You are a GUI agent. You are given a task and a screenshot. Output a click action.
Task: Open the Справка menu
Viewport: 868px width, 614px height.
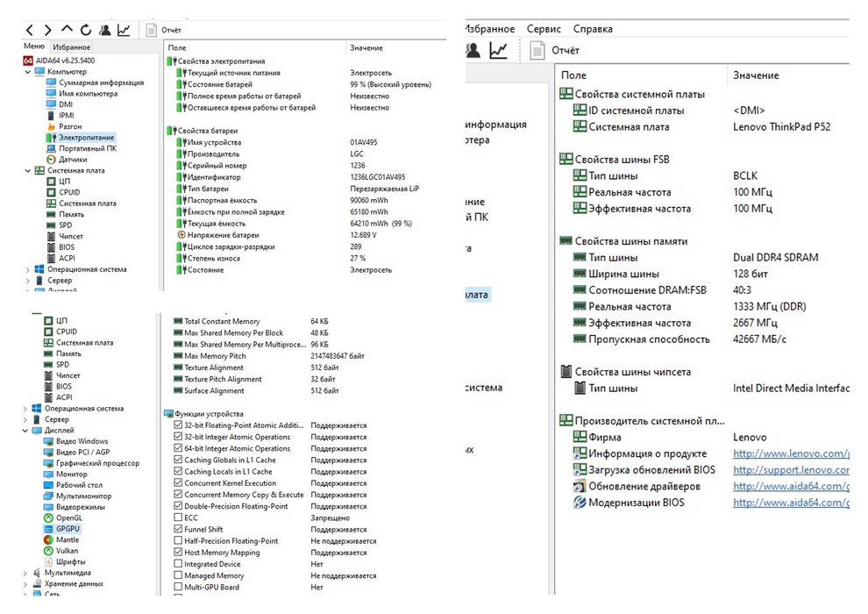pyautogui.click(x=593, y=29)
